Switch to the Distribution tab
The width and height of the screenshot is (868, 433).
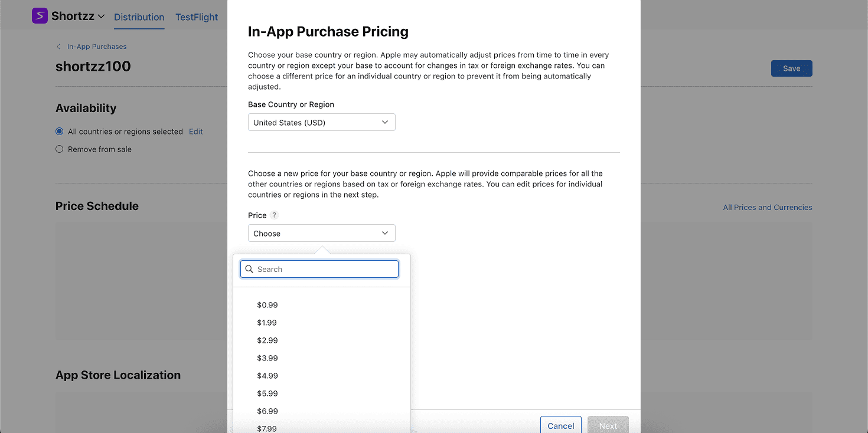(x=139, y=17)
